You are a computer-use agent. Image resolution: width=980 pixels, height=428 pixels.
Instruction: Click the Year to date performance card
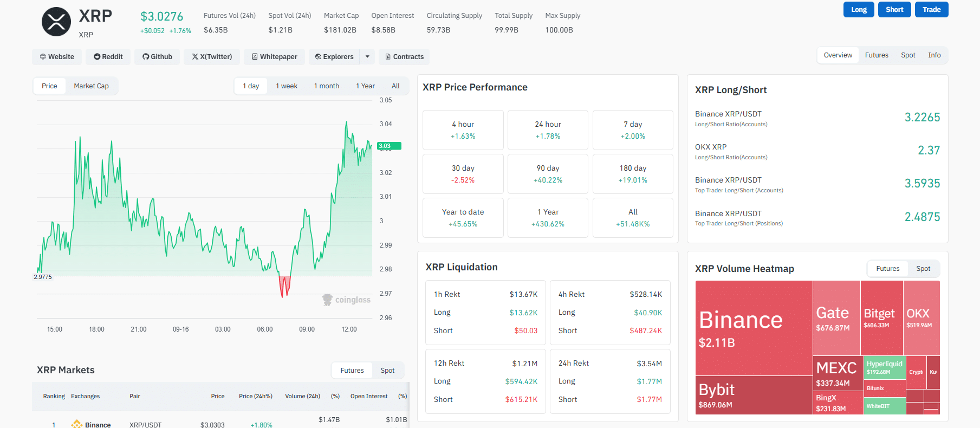(x=463, y=218)
